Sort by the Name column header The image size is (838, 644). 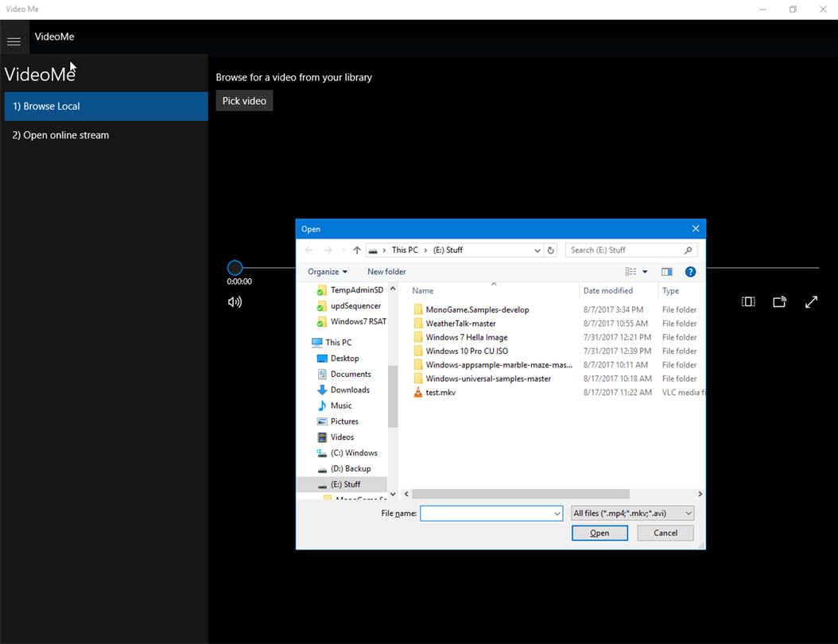[x=494, y=291]
